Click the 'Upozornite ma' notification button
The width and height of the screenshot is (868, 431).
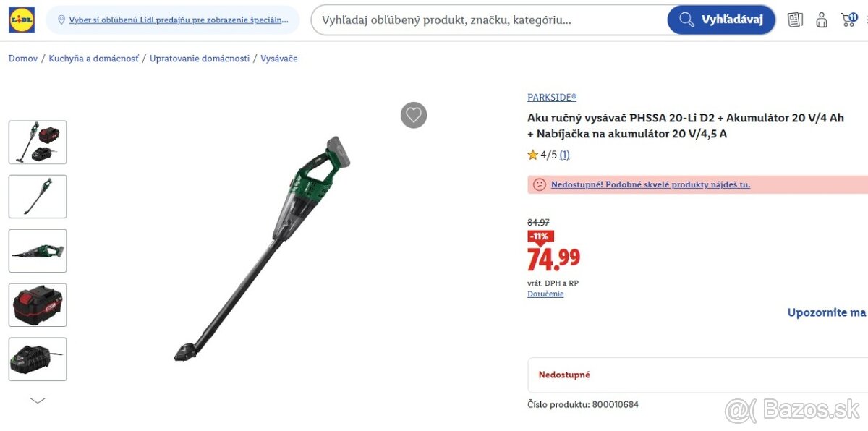point(825,312)
